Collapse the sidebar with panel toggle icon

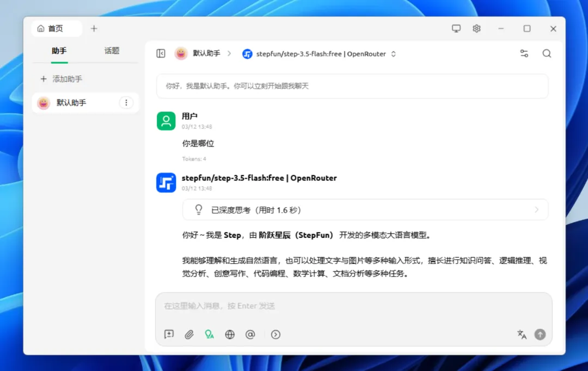161,54
